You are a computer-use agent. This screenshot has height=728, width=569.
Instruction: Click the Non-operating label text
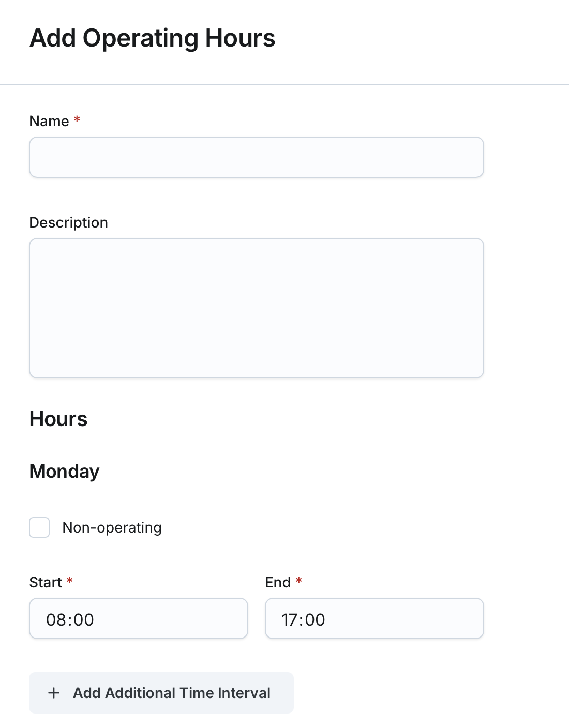[112, 527]
